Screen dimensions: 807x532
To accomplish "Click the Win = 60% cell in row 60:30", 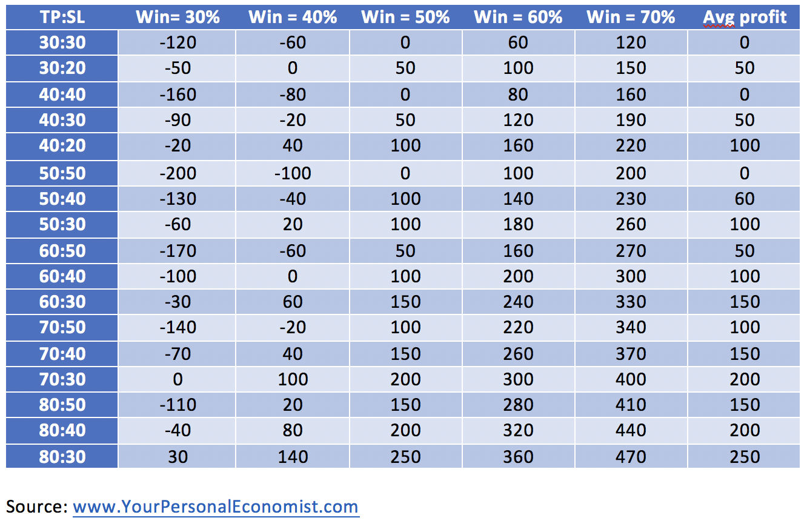I will (518, 302).
